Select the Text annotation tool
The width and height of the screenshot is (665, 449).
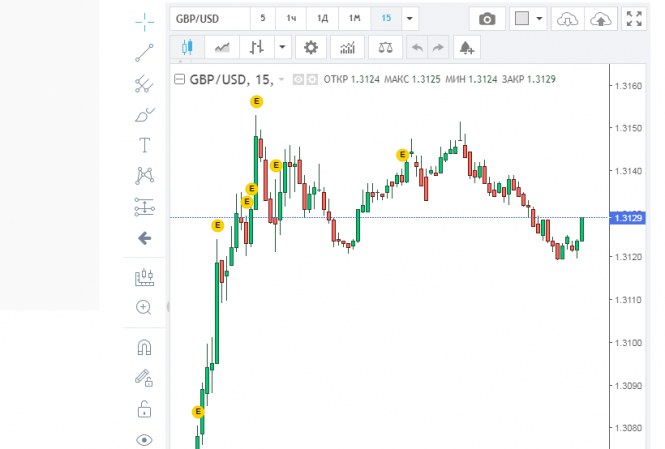coord(144,145)
